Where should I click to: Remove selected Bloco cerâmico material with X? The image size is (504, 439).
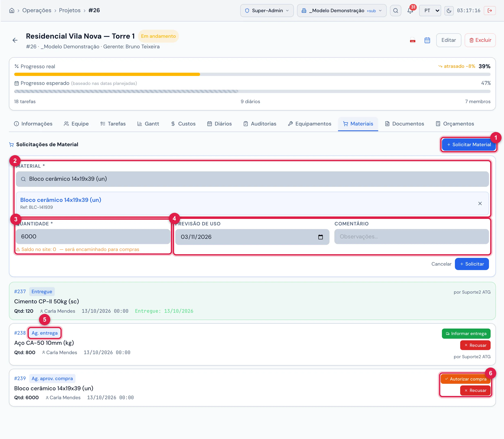[x=480, y=203]
